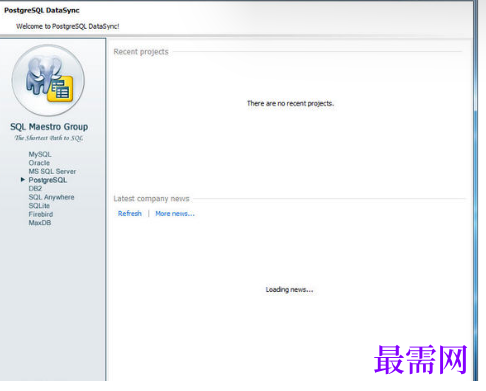
Task: Open the SQL Maestro Group link
Action: pos(49,127)
